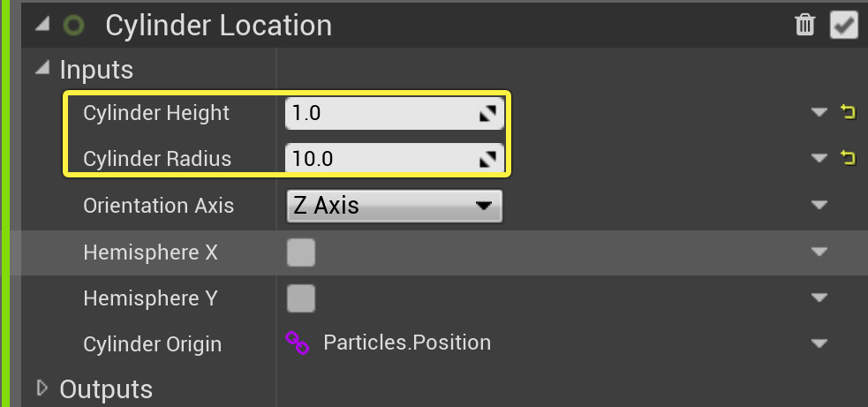This screenshot has height=407, width=868.
Task: Collapse the Inputs section
Action: pyautogui.click(x=41, y=69)
